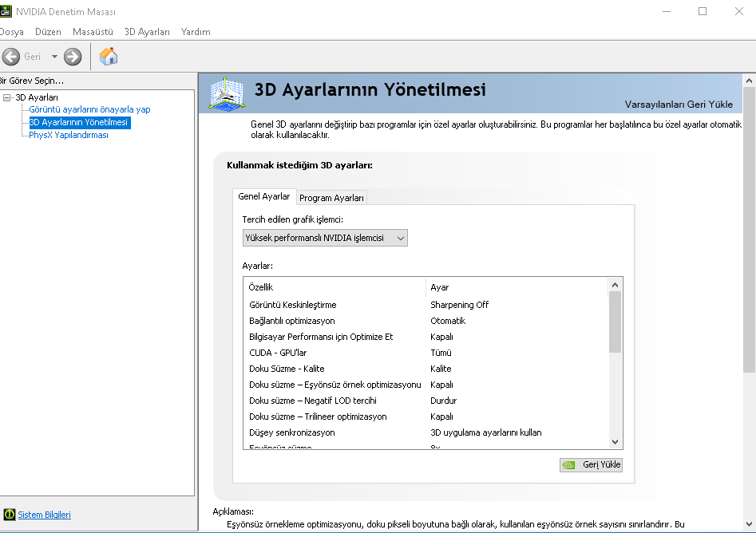Click the settings list scrollbar thumb
Viewport: 756px width, 533px height.
[x=615, y=322]
